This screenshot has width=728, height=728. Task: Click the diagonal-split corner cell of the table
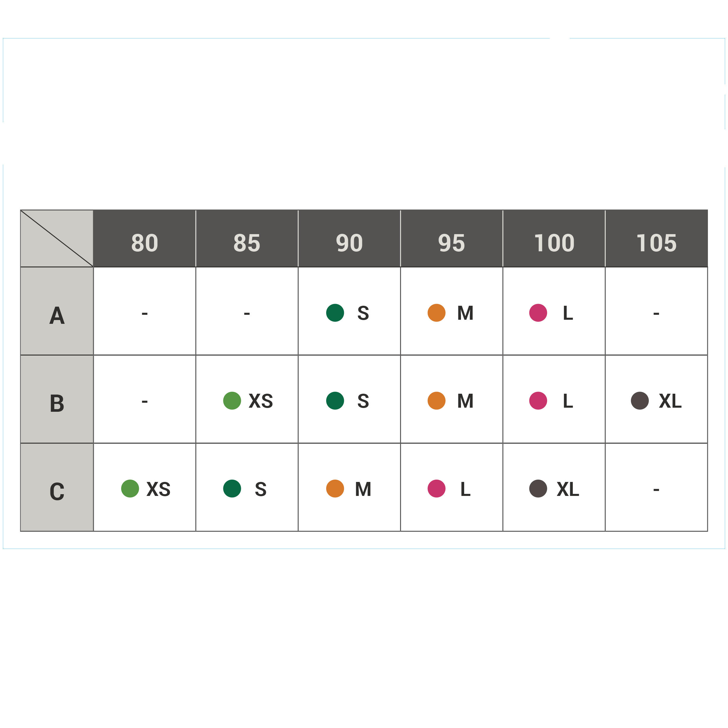(x=57, y=238)
